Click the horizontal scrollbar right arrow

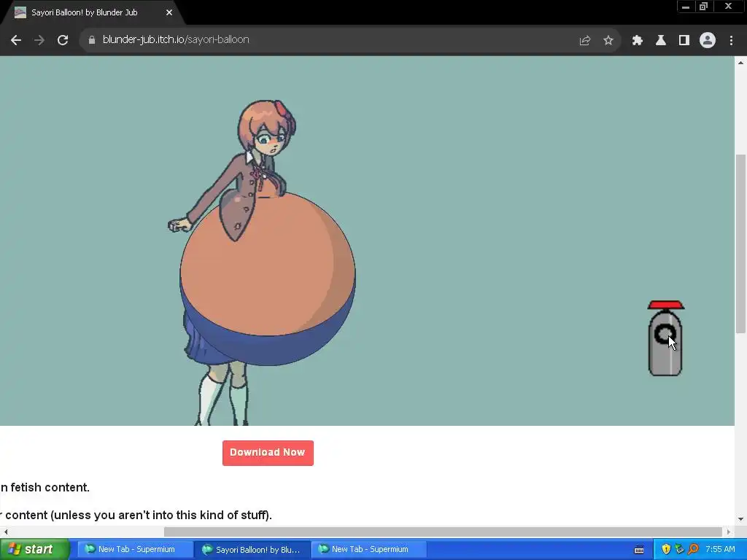[729, 532]
